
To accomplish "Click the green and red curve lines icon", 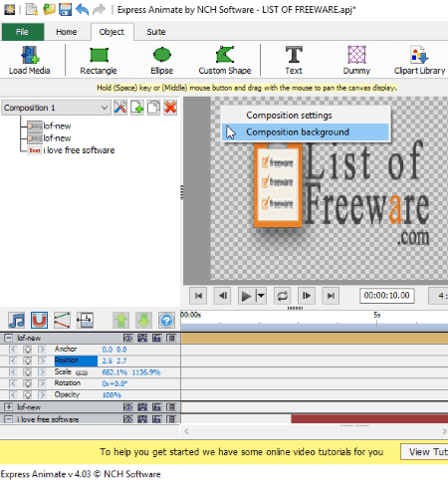I will pos(62,321).
